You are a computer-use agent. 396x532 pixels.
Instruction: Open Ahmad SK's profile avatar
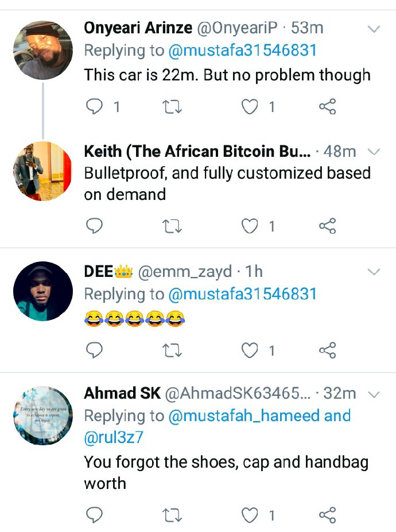point(43,415)
